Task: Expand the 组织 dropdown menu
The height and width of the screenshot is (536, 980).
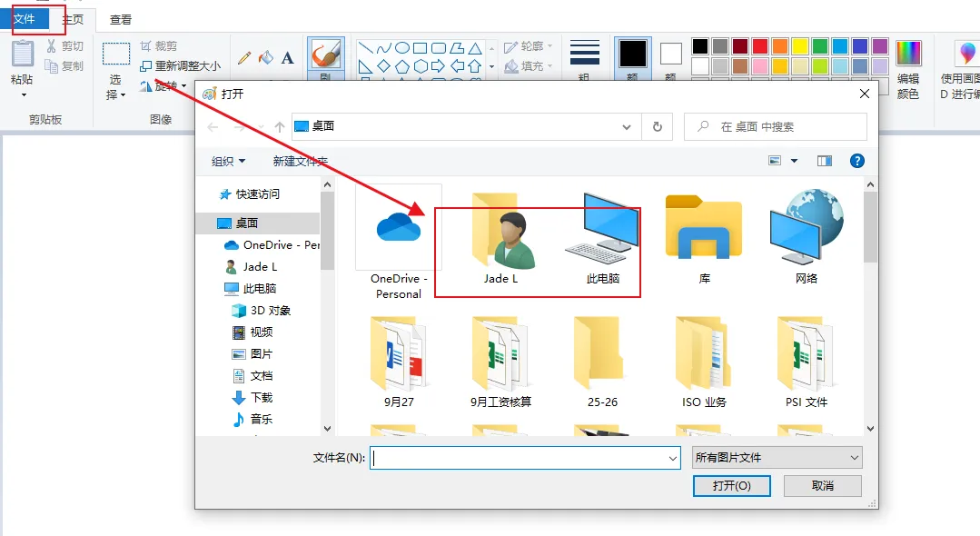Action: pos(229,161)
